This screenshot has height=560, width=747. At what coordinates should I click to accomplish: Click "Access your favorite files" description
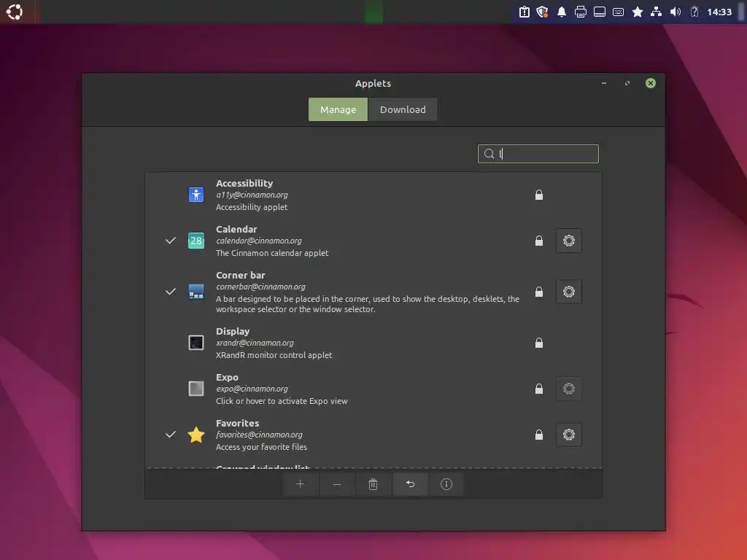click(x=261, y=447)
